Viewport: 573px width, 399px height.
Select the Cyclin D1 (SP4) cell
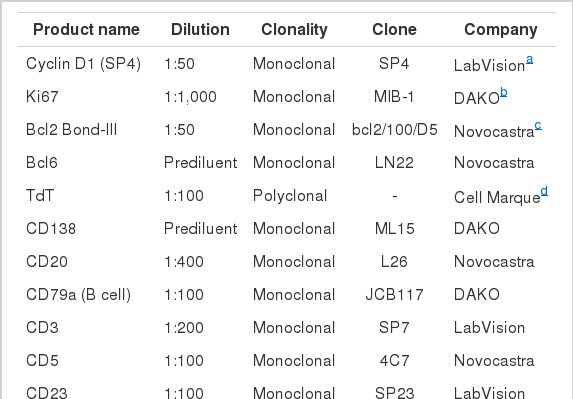[83, 64]
